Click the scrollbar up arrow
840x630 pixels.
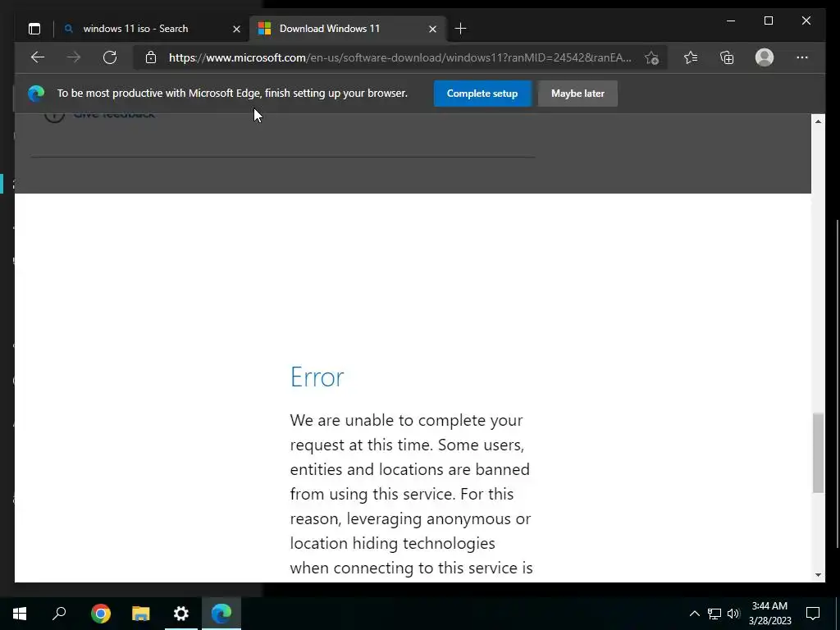(x=818, y=121)
